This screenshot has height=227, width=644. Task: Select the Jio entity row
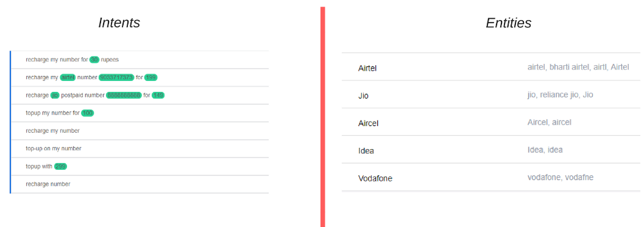pos(491,95)
